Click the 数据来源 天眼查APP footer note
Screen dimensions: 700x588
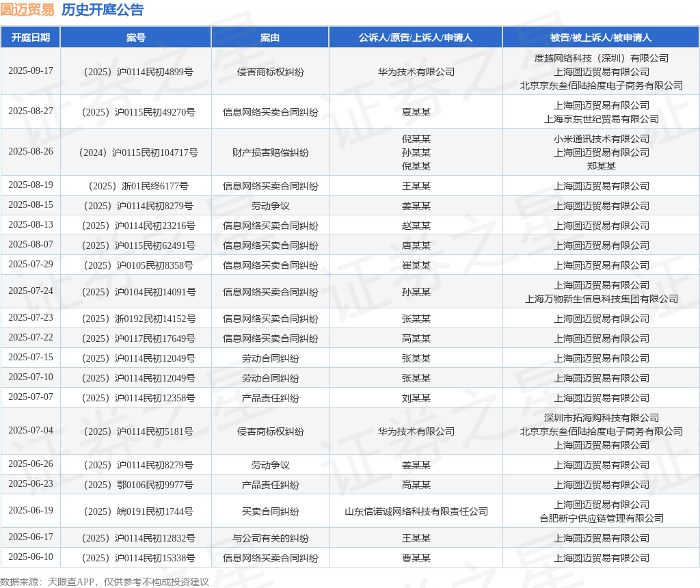pos(105,582)
